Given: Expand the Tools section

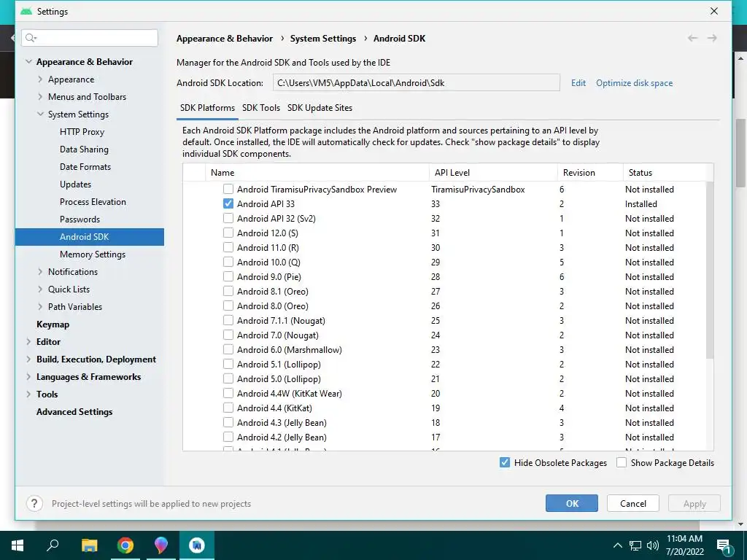Looking at the screenshot, I should tap(28, 394).
